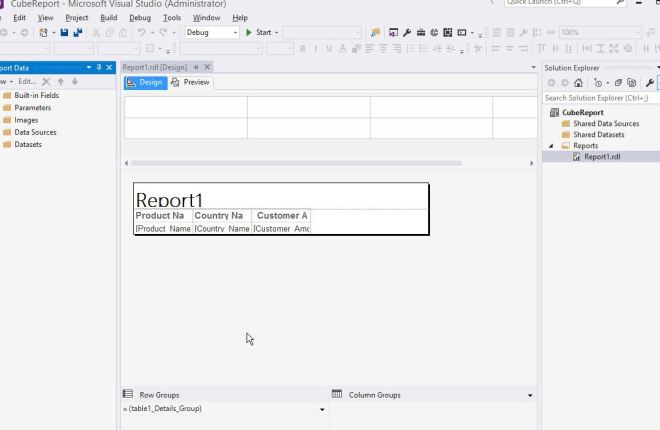Click the Collapse All icon in Solution Explorer
660x430 pixels.
(616, 83)
